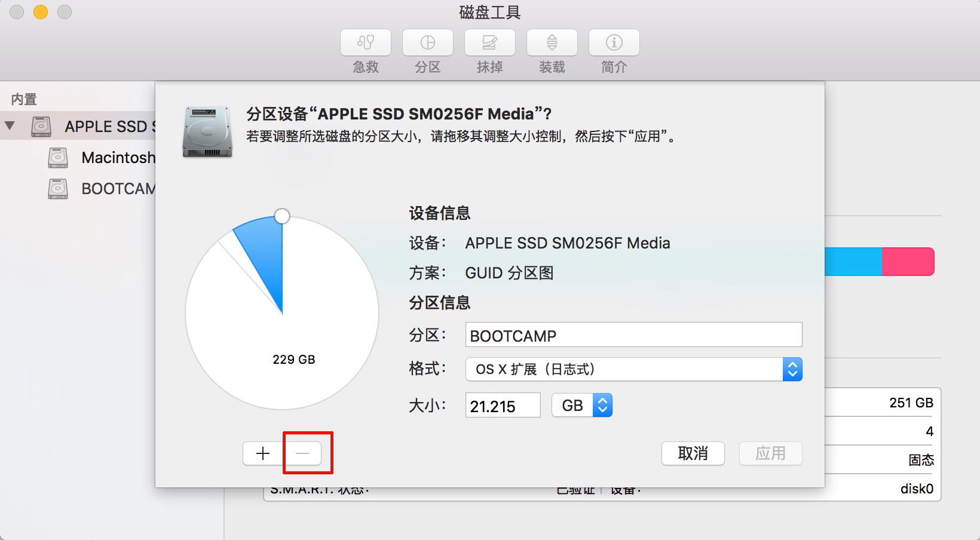Open the 格式 format dropdown

633,369
